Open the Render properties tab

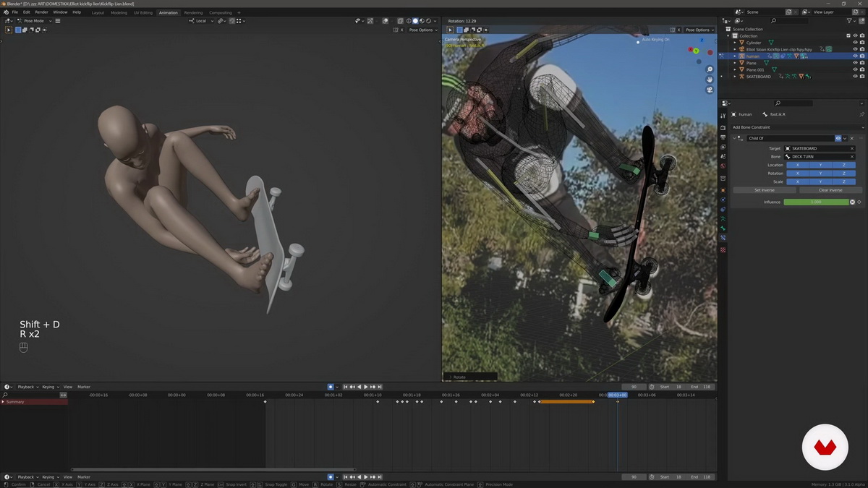(x=723, y=128)
